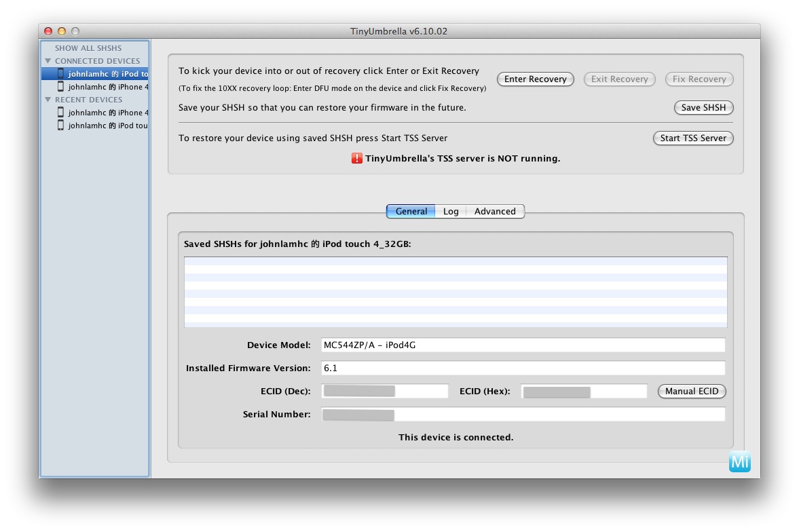
Task: Select connected johnlamhc iPod device
Action: pos(95,74)
